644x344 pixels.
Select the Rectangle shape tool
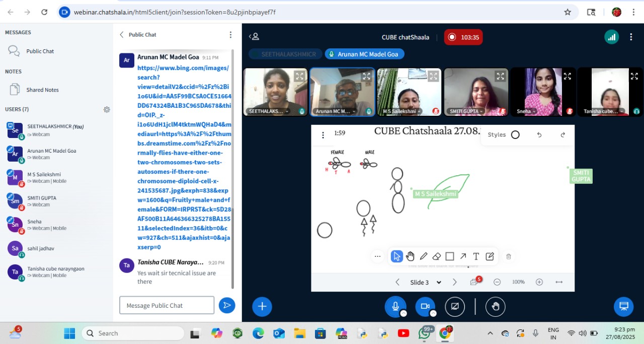tap(450, 256)
